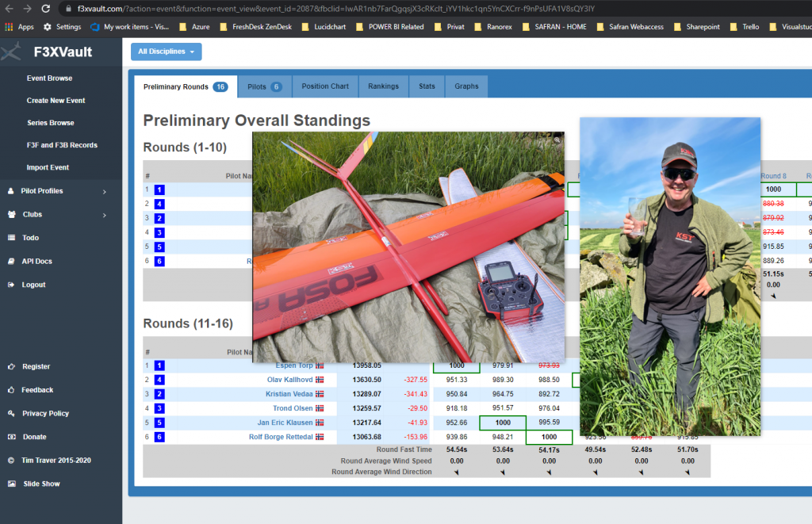Click the Pilot Profiles person icon

pyautogui.click(x=12, y=191)
